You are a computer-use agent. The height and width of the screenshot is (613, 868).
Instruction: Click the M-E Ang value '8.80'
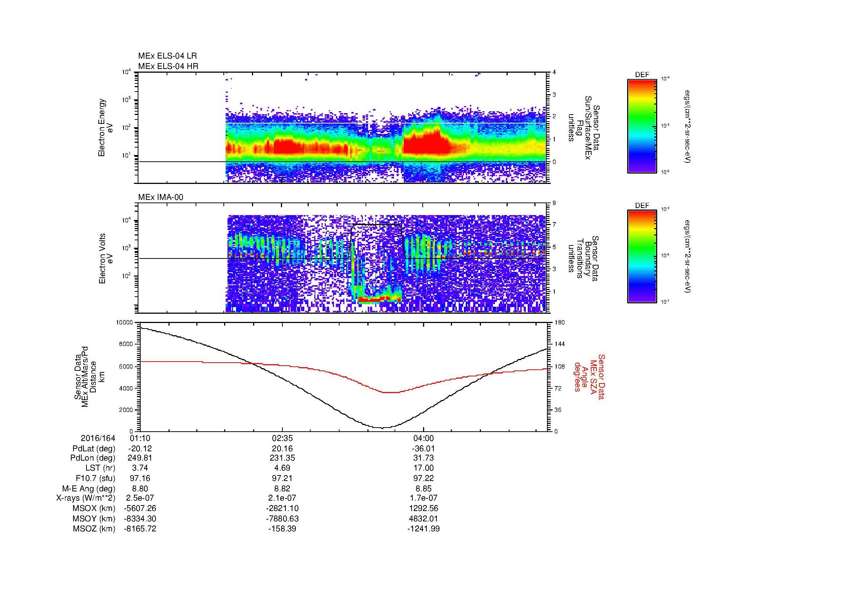(140, 488)
